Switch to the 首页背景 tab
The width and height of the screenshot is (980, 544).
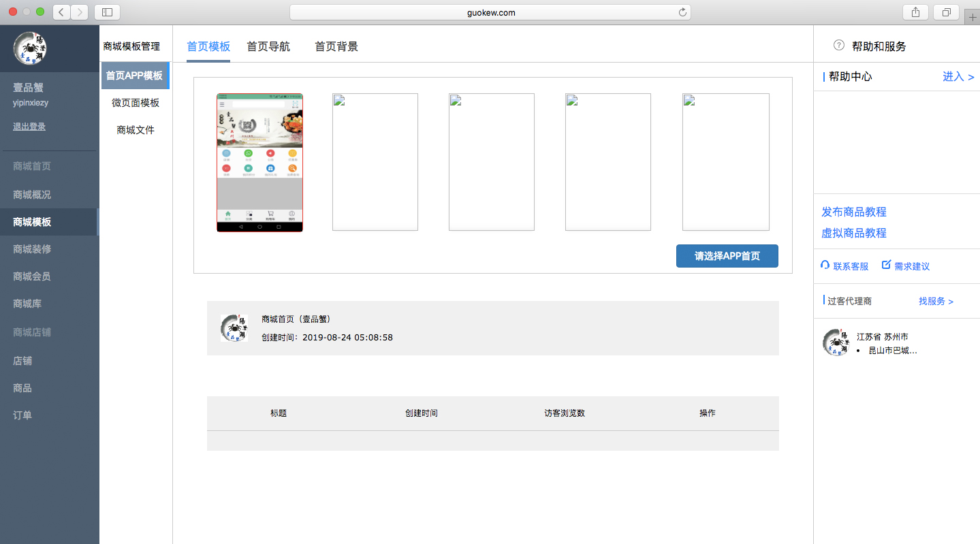point(336,46)
